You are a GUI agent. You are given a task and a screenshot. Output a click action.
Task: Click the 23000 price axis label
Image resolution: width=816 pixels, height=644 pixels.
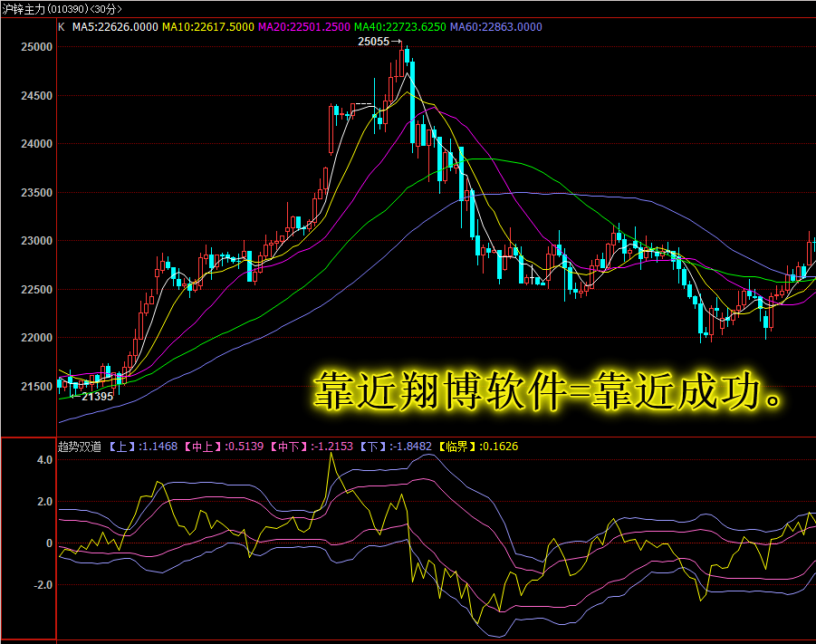[x=36, y=241]
